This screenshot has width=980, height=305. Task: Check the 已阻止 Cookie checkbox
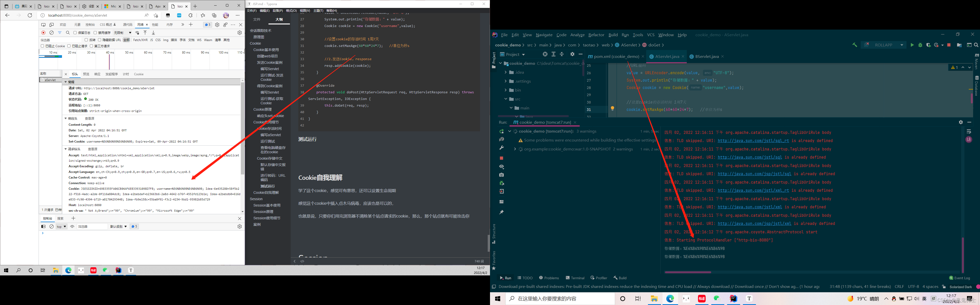(42, 46)
